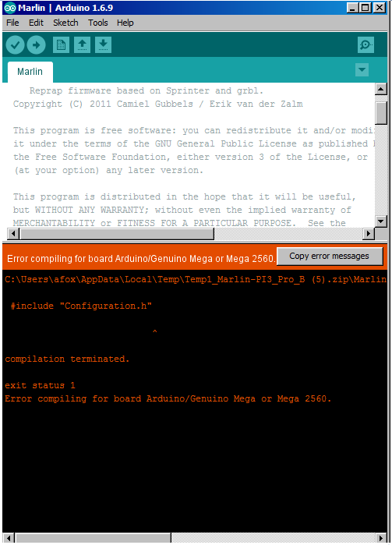This screenshot has width=392, height=545.
Task: Click the Copy error messages button
Action: [x=330, y=257]
